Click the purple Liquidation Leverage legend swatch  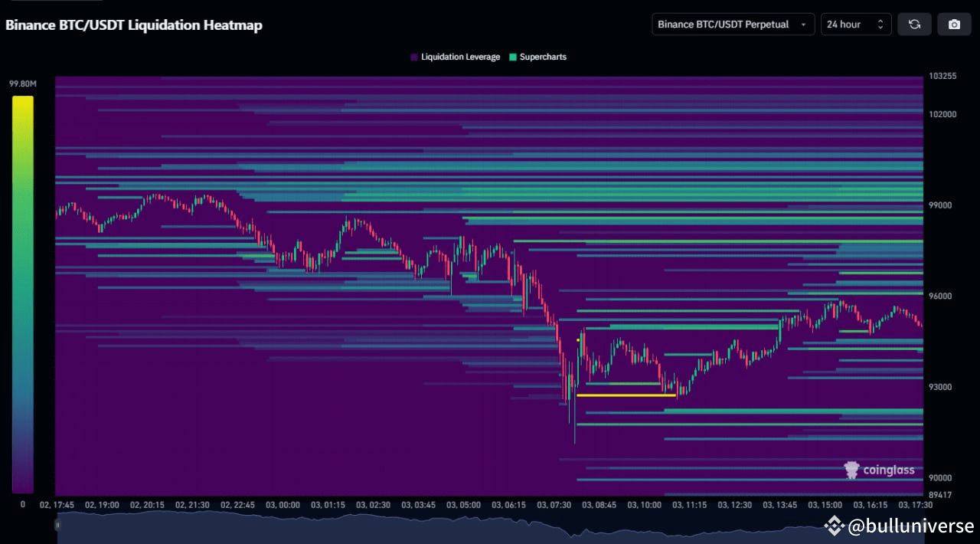tap(414, 57)
